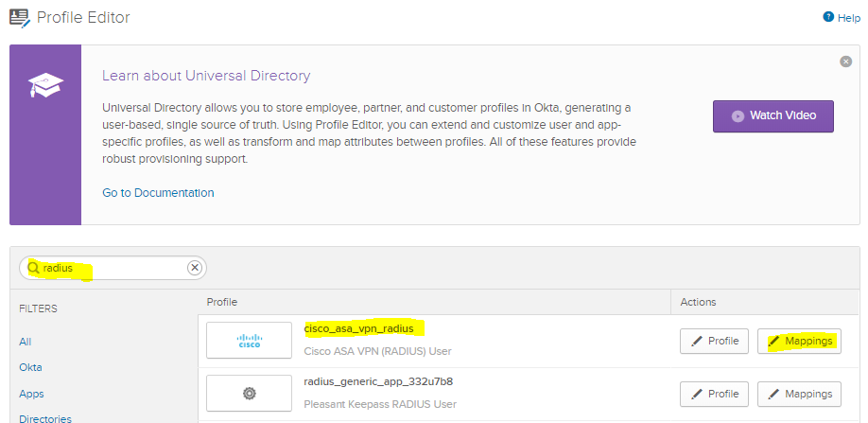Edit Profile for cisco_asa_vpn_radius
The height and width of the screenshot is (423, 868).
714,341
